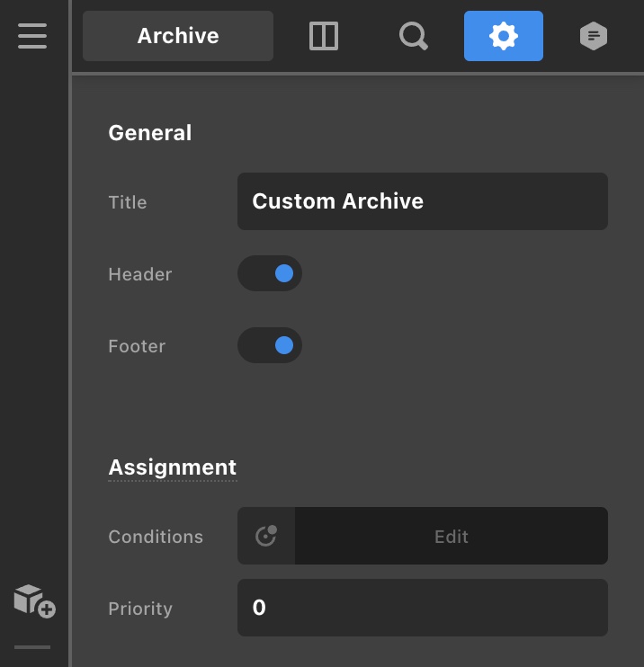Click the Header label
Screen dimensions: 644x667
click(140, 274)
